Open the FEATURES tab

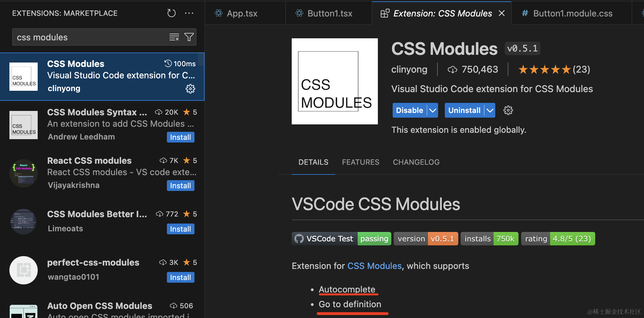361,162
